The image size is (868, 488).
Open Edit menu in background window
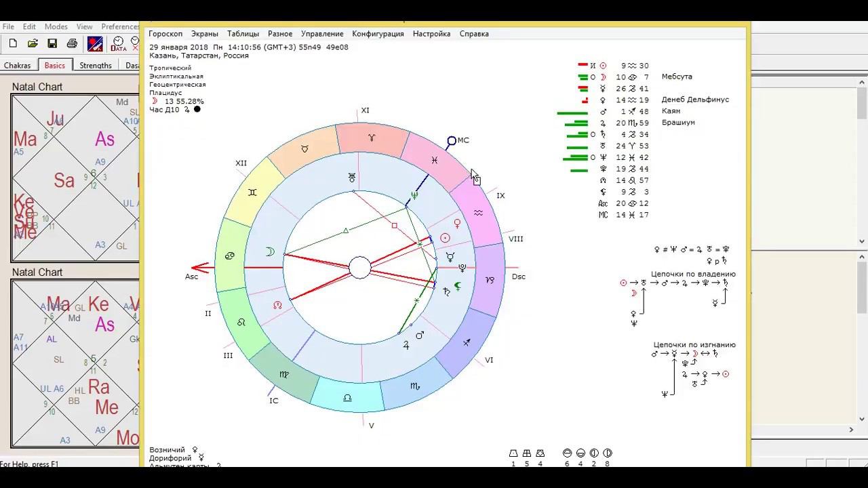29,26
